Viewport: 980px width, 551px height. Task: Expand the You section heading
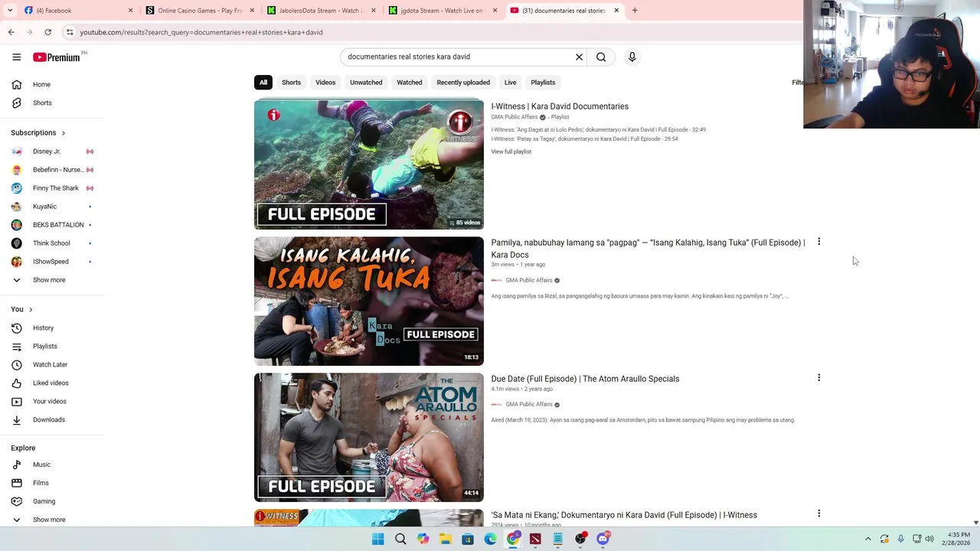click(x=21, y=309)
